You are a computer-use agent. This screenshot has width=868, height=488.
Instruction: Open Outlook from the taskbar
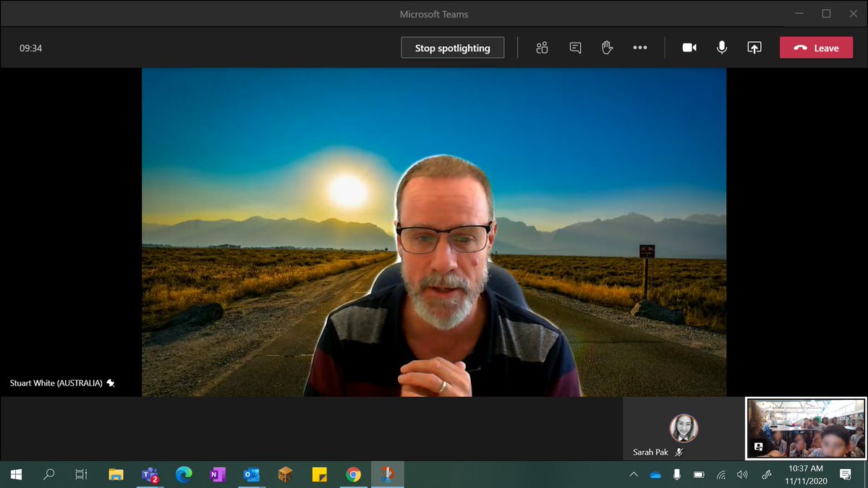point(251,474)
